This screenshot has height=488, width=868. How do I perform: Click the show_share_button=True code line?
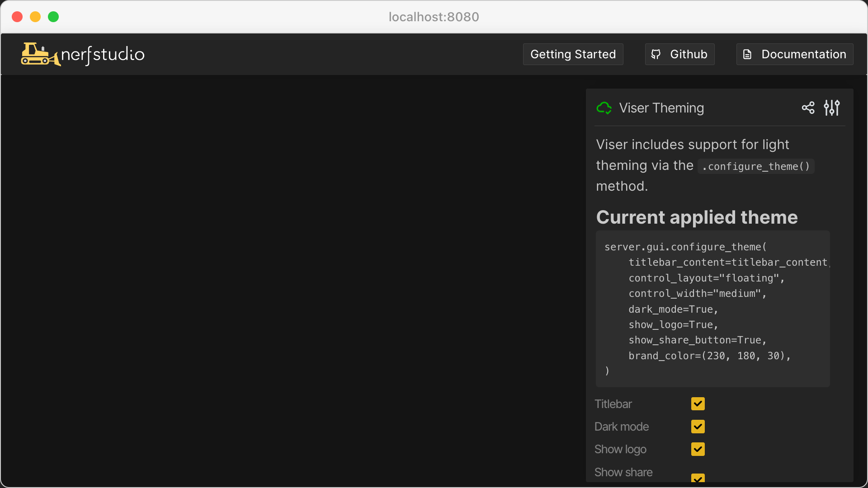pos(698,340)
